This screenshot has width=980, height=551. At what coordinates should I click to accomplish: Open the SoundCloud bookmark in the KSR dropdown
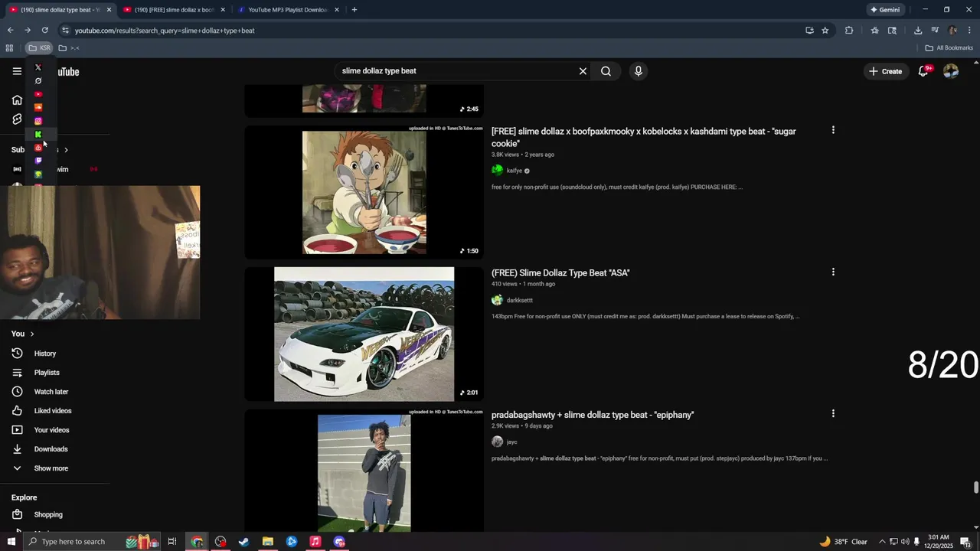(x=38, y=107)
